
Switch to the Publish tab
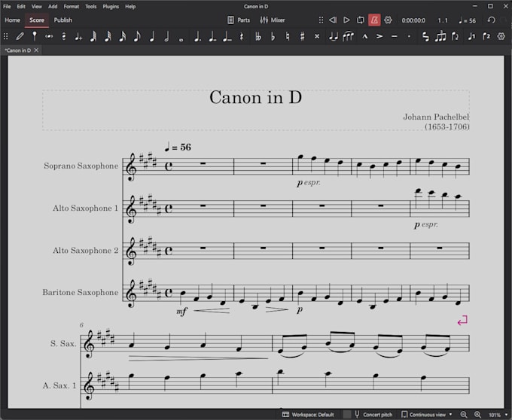tap(63, 20)
